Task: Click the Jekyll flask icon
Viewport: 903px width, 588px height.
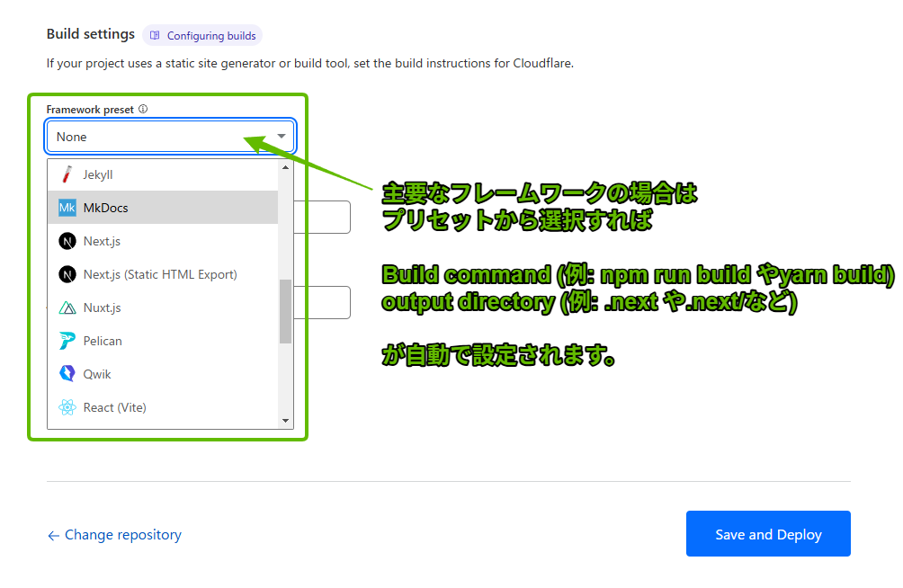Action: point(67,174)
